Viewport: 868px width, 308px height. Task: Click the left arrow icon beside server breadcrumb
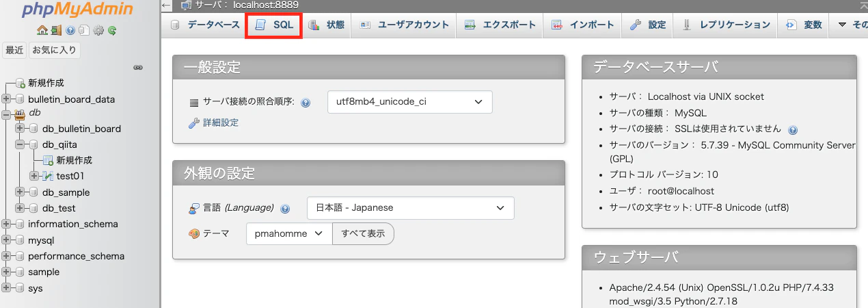click(x=167, y=5)
